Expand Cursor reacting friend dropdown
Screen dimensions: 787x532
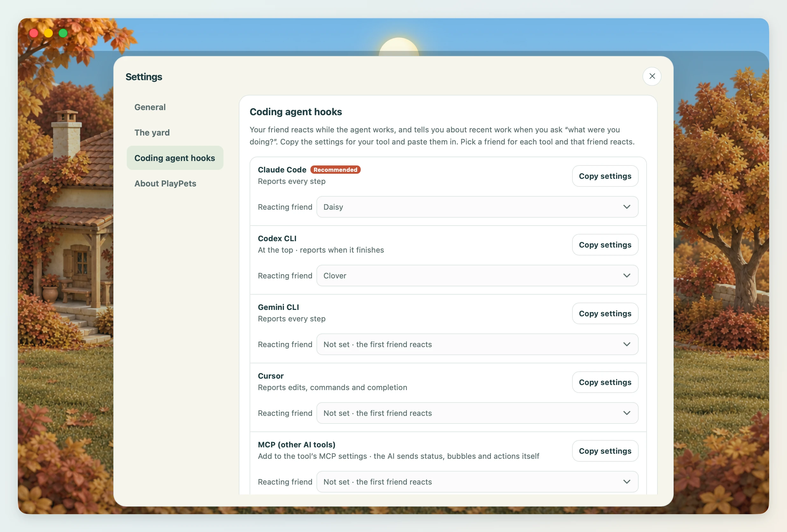[x=477, y=413]
